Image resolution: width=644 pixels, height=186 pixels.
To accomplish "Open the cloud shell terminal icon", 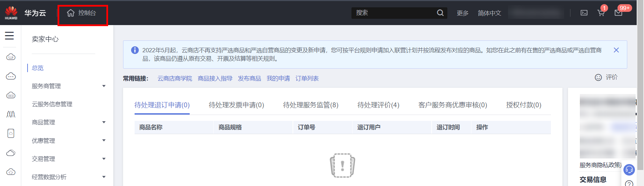I will pos(584,13).
